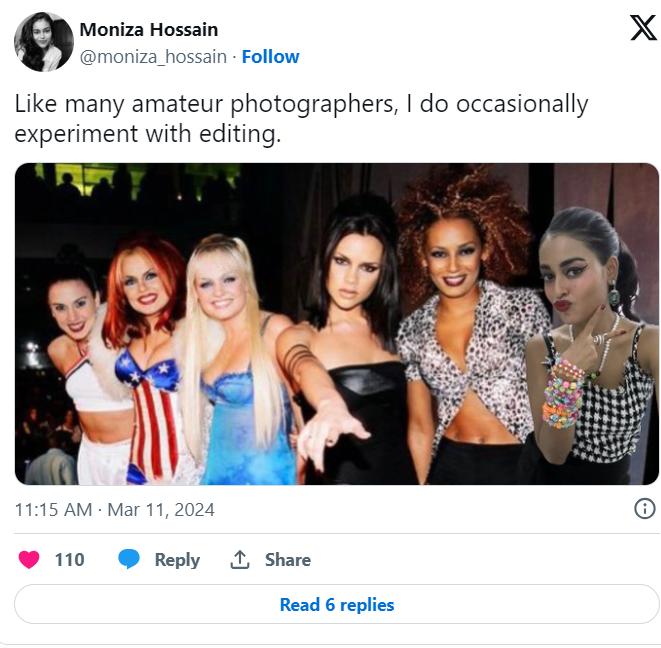
Task: Open the group photo in the tweet
Action: click(x=337, y=323)
